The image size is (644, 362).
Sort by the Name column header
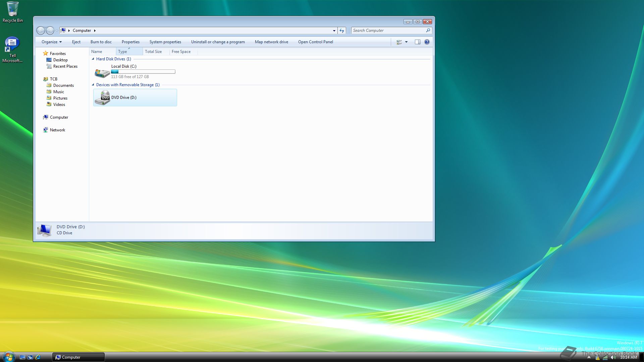(103, 52)
